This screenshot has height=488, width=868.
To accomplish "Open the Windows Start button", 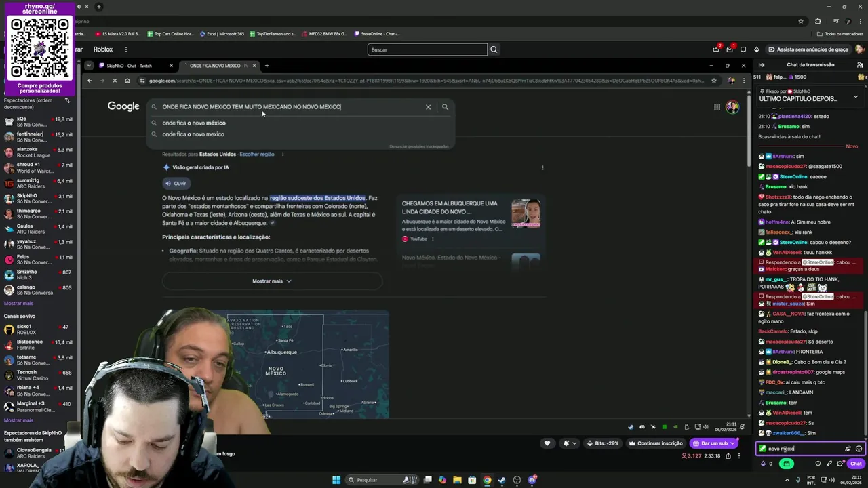I will click(336, 480).
